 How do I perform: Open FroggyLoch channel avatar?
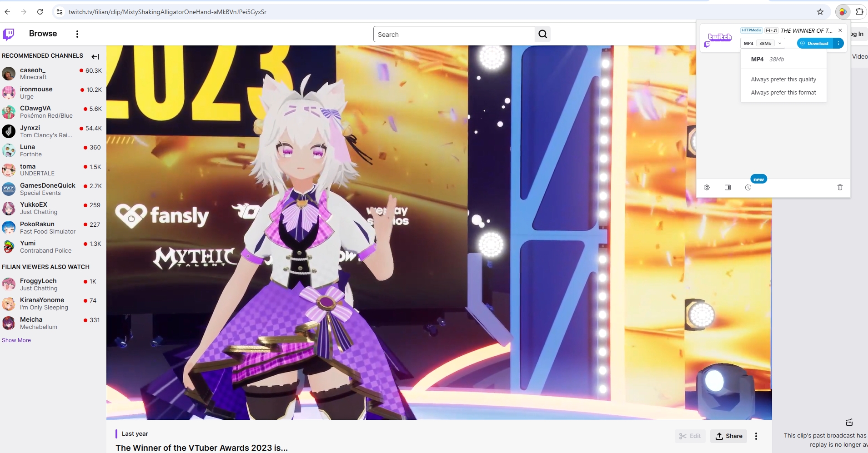point(9,284)
